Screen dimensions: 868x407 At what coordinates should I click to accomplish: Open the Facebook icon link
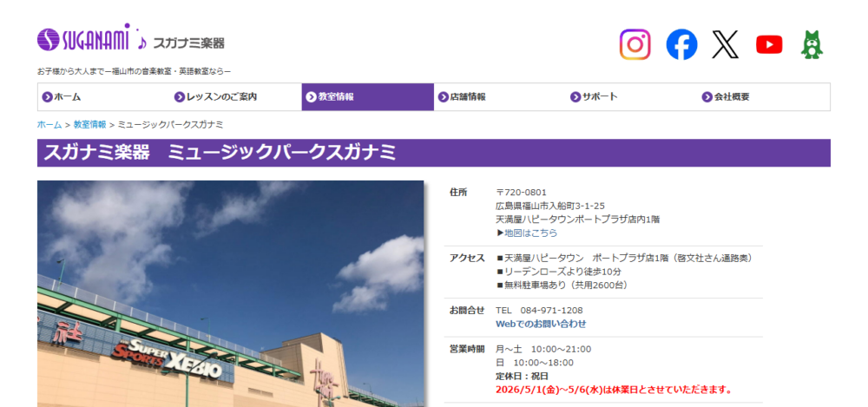point(681,44)
